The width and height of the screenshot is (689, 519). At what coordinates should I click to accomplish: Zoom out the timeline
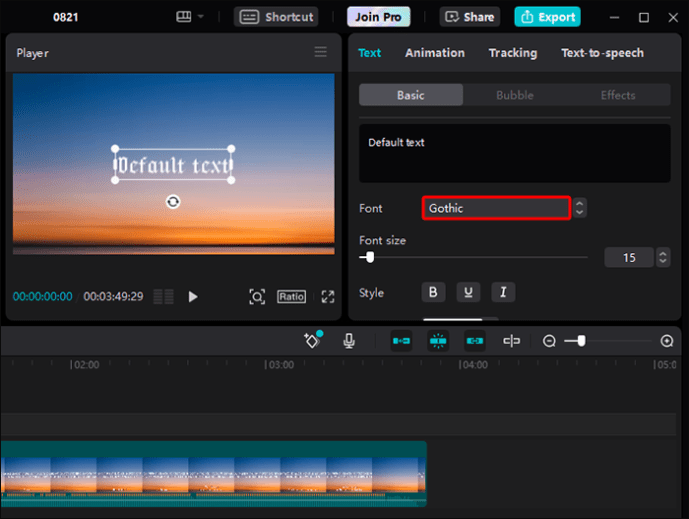coord(549,341)
